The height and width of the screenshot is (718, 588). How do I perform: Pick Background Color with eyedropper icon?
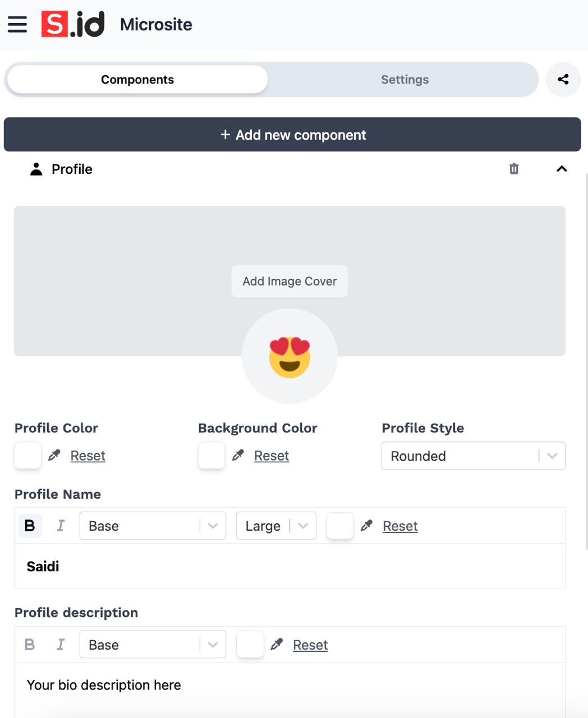pyautogui.click(x=238, y=455)
